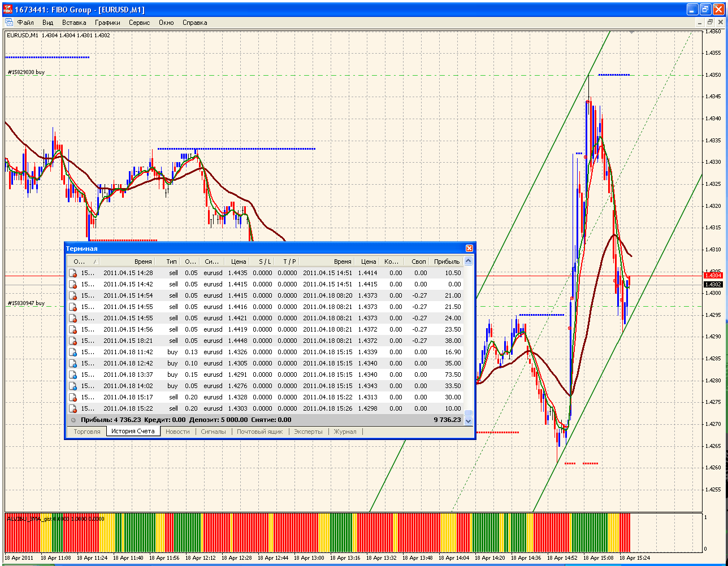Sort by the S / L column header
Image resolution: width=728 pixels, height=566 pixels.
[x=265, y=262]
